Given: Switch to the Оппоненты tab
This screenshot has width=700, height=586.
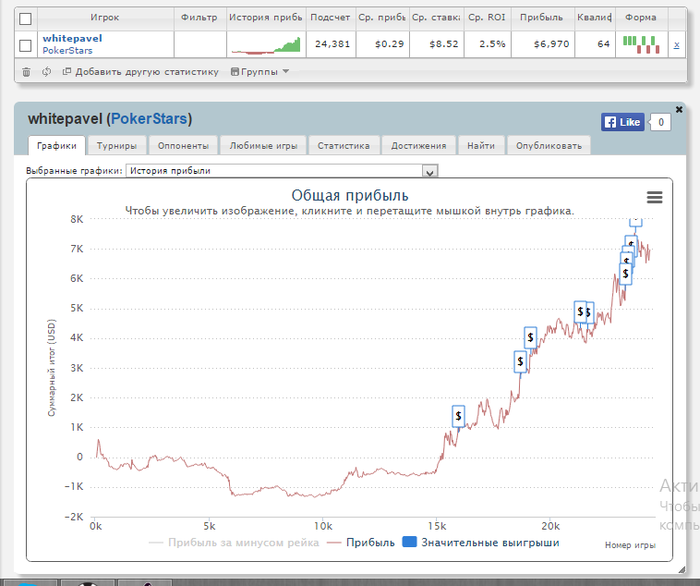Looking at the screenshot, I should click(183, 145).
